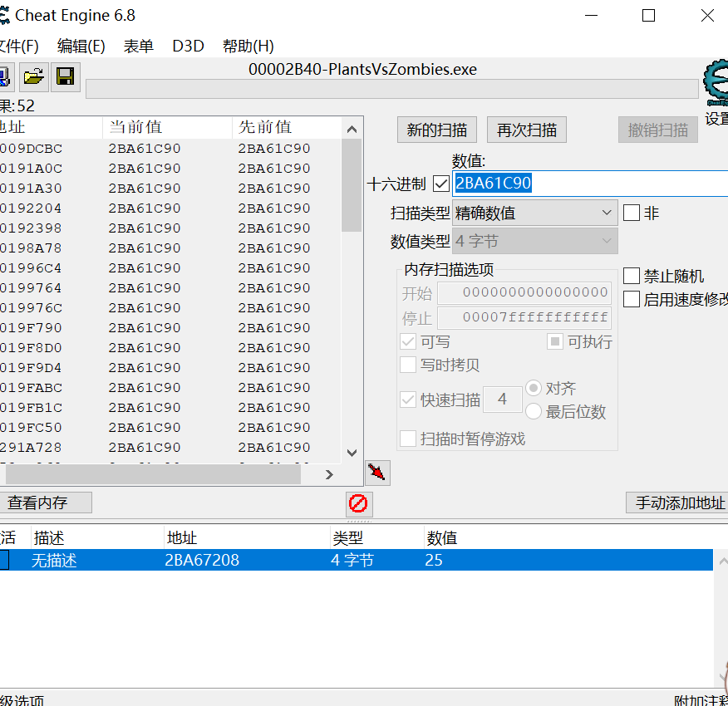Toggle the 可执行 executable checkbox

click(555, 341)
